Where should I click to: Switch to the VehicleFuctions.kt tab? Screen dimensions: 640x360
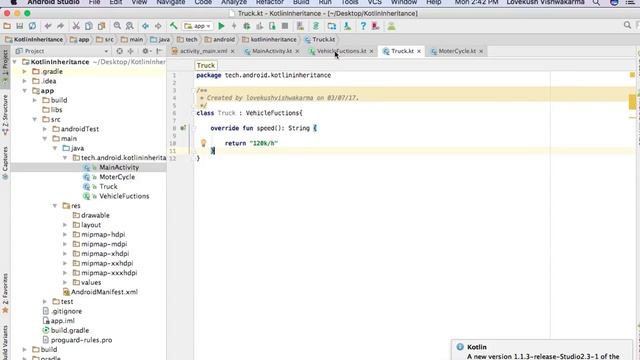coord(341,51)
